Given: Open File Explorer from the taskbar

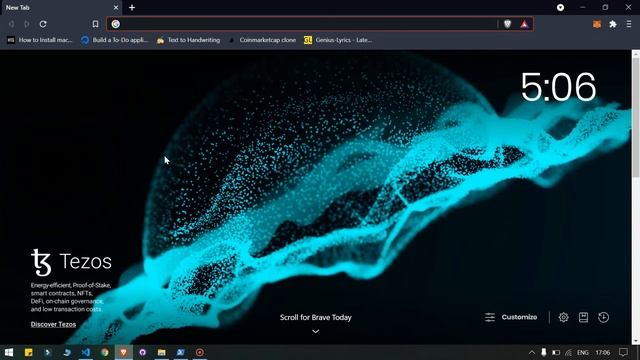Looking at the screenshot, I should [162, 352].
